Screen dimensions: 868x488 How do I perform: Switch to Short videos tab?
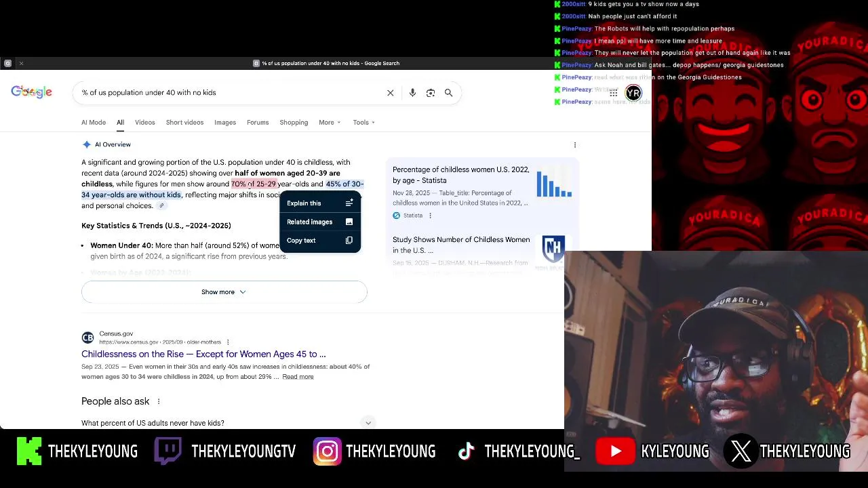[184, 123]
